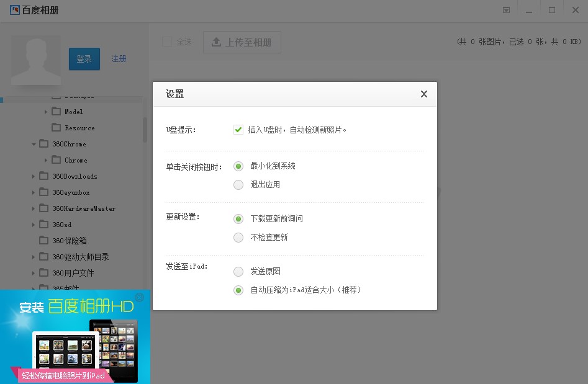The width and height of the screenshot is (588, 384).
Task: Select 最小化到系统 radio option
Action: tap(238, 166)
